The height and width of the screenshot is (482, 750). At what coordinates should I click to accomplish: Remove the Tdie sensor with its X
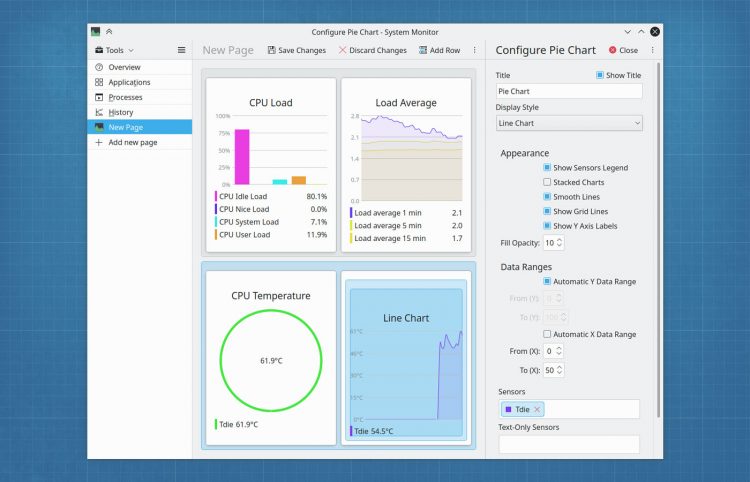point(537,409)
